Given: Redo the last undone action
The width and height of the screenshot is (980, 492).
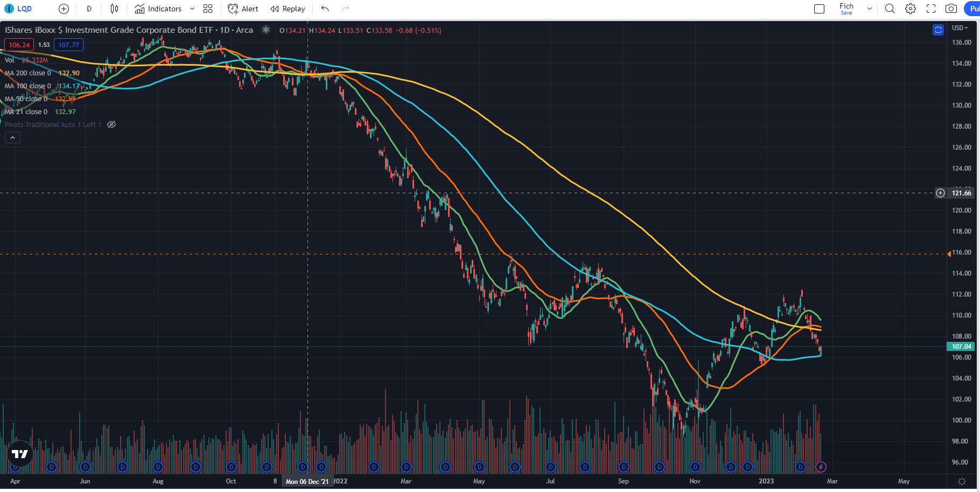Looking at the screenshot, I should [346, 9].
